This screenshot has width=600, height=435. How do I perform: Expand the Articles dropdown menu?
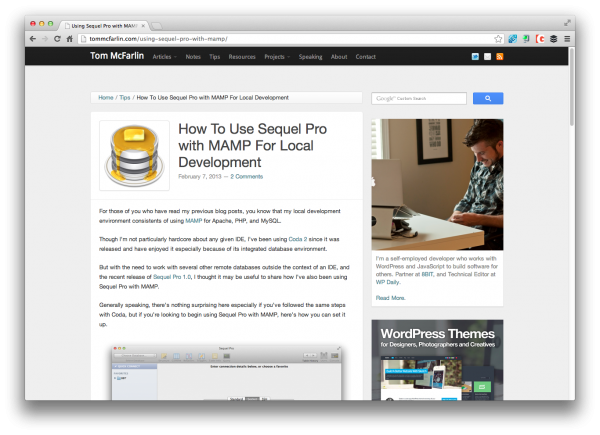164,57
